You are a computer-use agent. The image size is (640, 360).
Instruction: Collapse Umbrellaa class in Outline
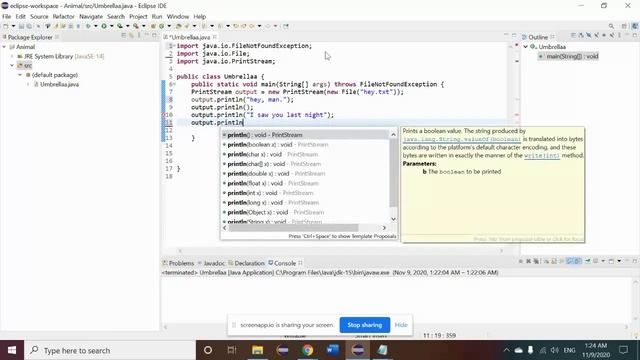click(x=526, y=47)
